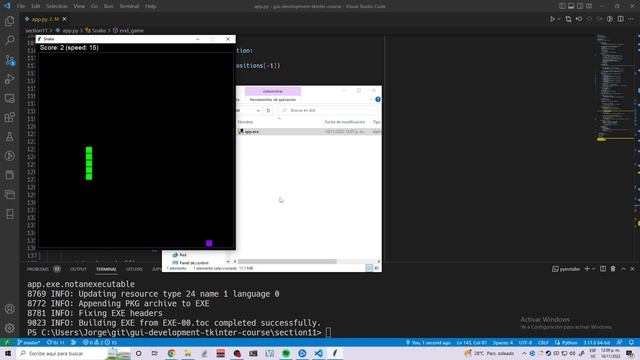Open the Source Control view
This screenshot has height=360, width=640.
(9, 60)
